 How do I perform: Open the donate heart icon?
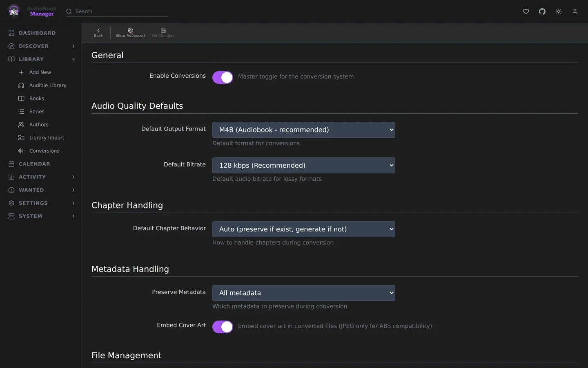[526, 11]
